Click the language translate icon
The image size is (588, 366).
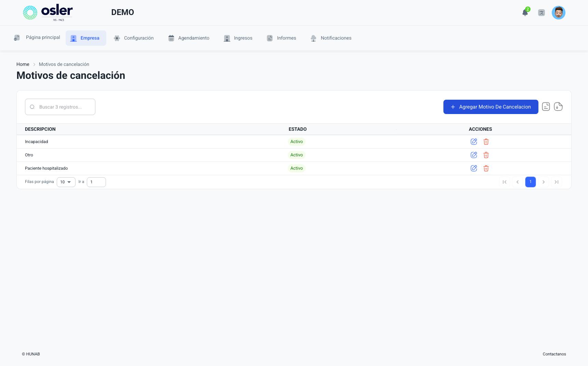(x=542, y=13)
